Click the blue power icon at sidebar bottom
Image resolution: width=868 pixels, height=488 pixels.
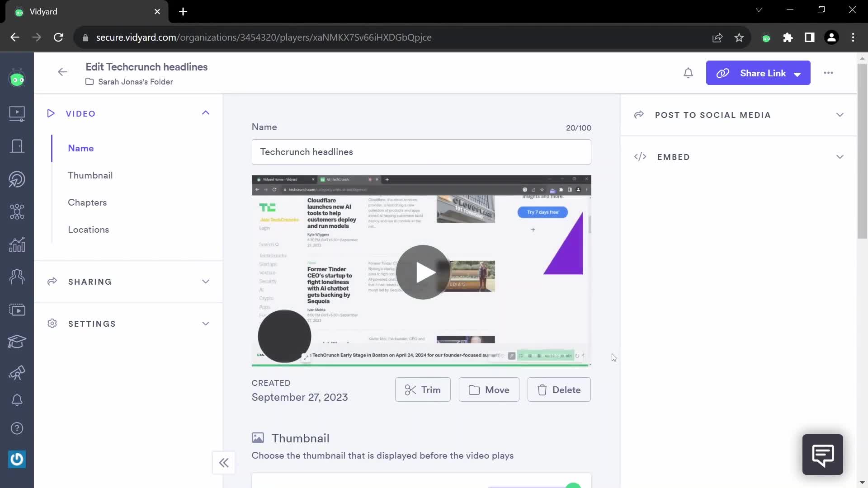[17, 459]
